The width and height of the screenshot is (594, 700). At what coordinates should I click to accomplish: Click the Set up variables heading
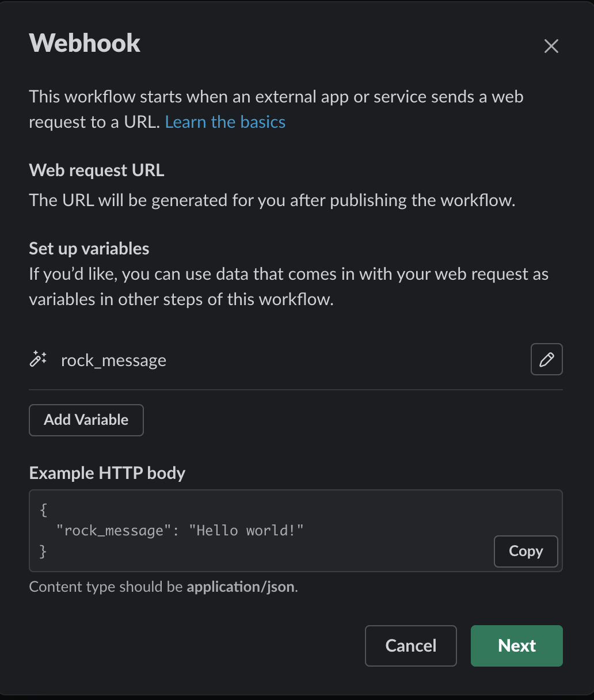pyautogui.click(x=89, y=249)
